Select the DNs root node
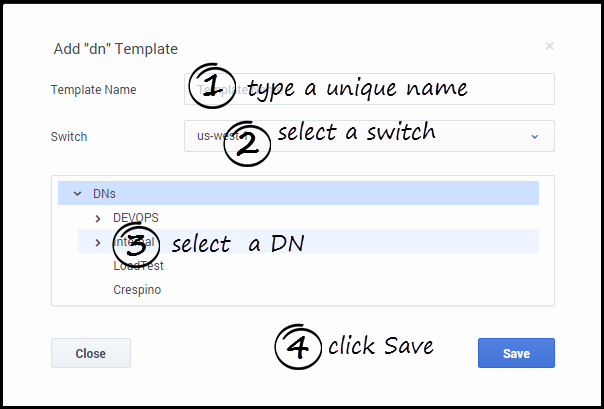 click(118, 193)
